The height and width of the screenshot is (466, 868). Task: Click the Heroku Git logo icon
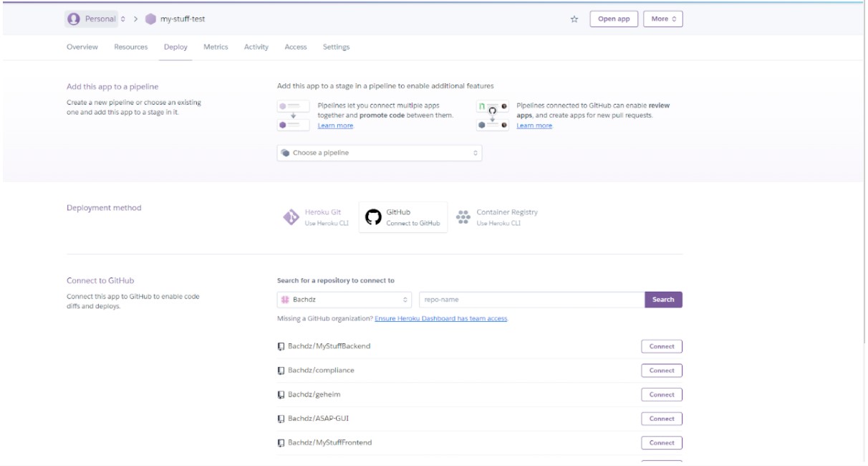[x=291, y=217]
